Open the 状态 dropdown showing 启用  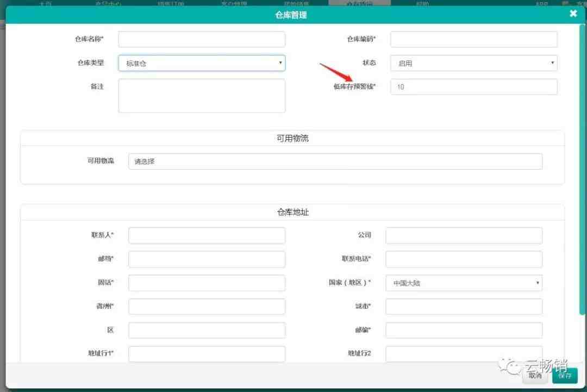473,63
